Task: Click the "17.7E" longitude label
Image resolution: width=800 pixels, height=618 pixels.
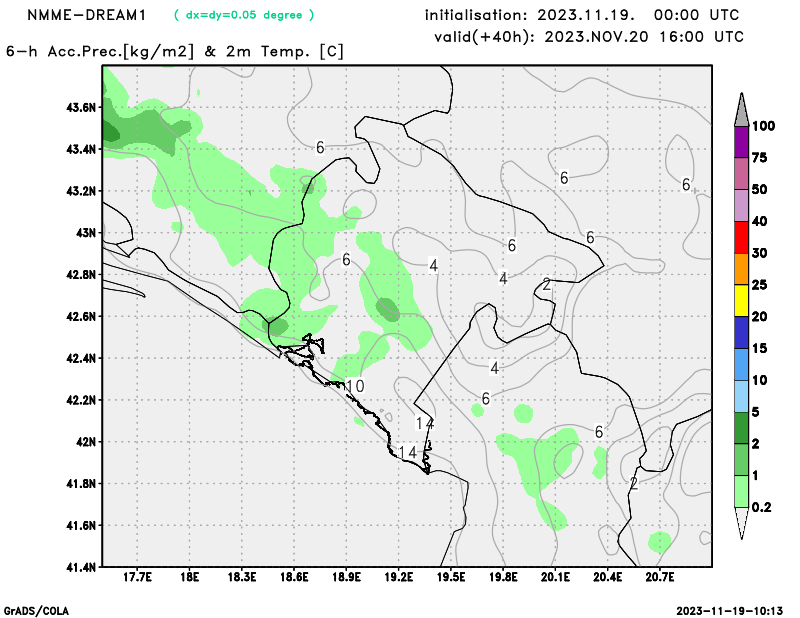Action: (x=137, y=578)
